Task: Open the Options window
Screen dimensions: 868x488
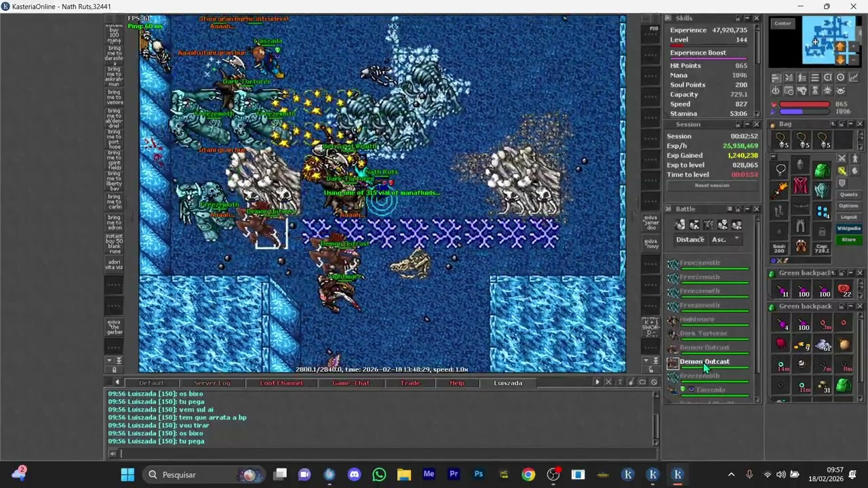Action: [x=848, y=206]
